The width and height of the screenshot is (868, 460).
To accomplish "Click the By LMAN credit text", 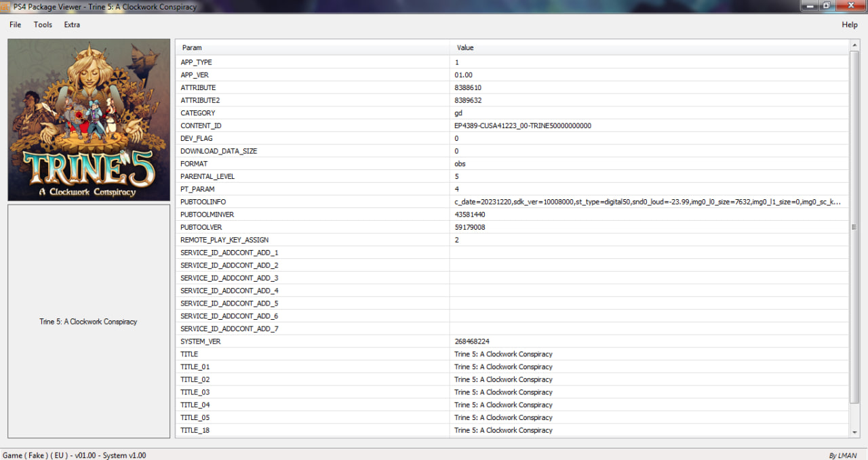I will (x=843, y=455).
